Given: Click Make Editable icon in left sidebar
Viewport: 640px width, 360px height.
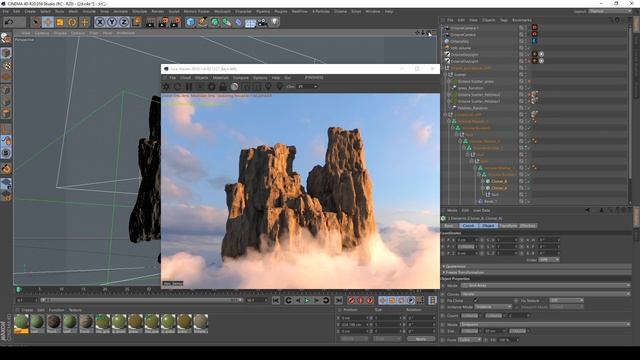Looking at the screenshot, I should point(6,39).
